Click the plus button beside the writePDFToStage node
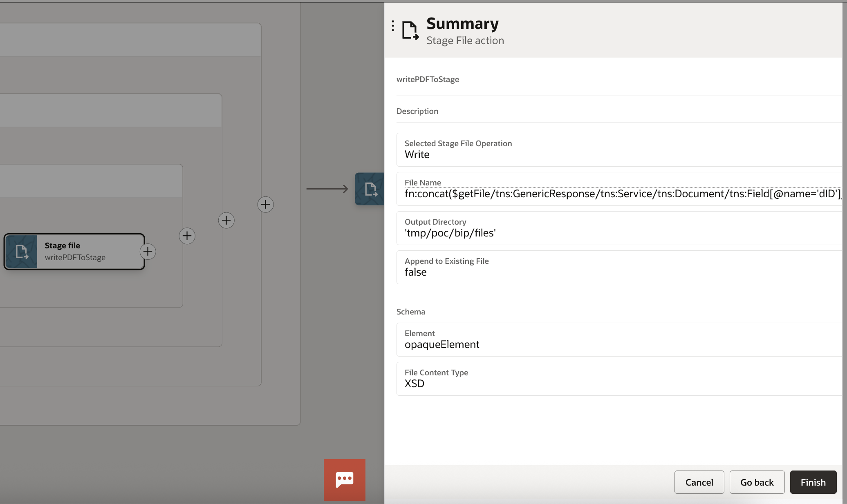This screenshot has height=504, width=847. point(148,251)
